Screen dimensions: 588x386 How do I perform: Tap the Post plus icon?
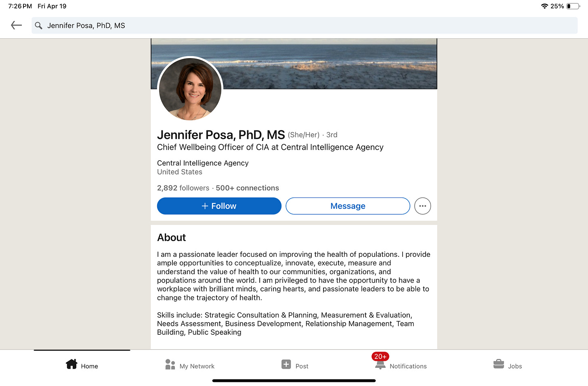click(286, 364)
